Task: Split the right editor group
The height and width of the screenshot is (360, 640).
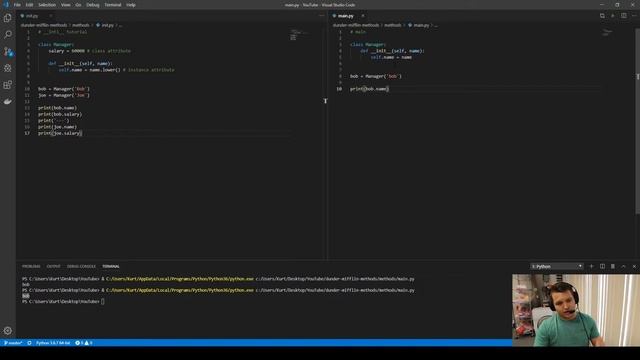Action: 624,16
